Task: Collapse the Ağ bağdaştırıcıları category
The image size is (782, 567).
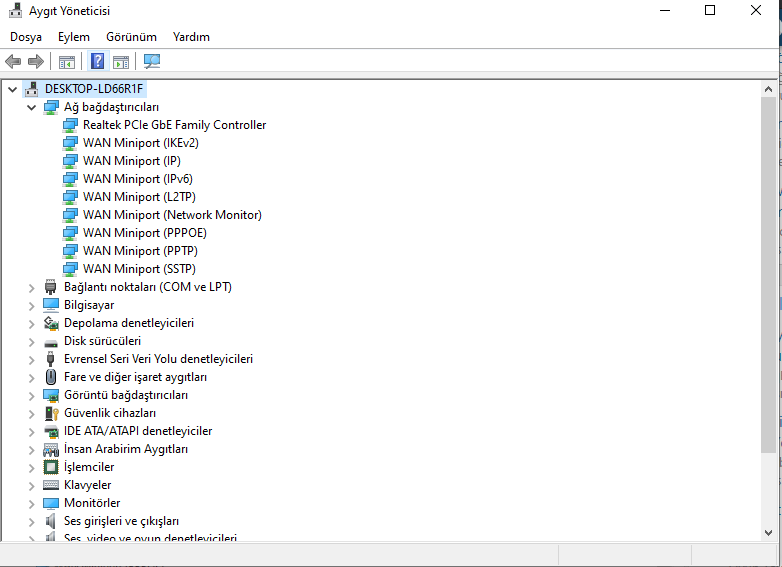Action: point(31,107)
